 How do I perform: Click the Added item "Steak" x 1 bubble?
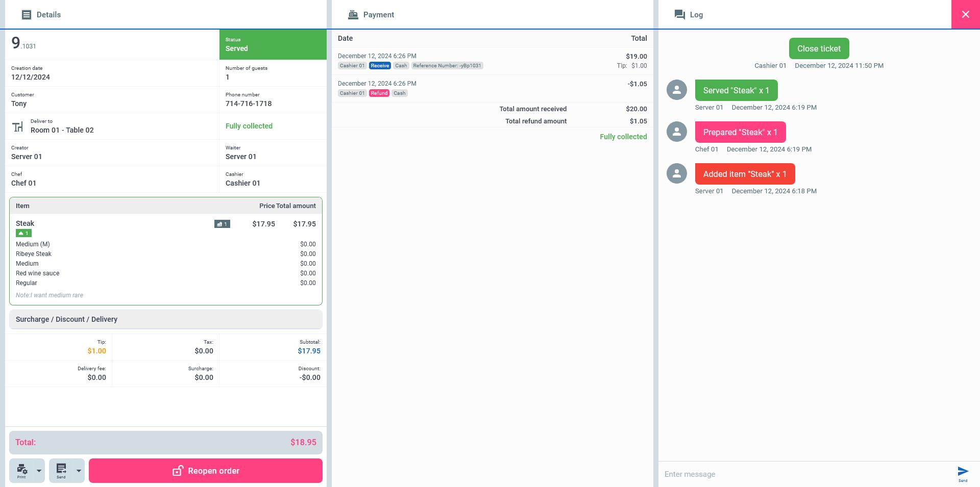point(745,174)
